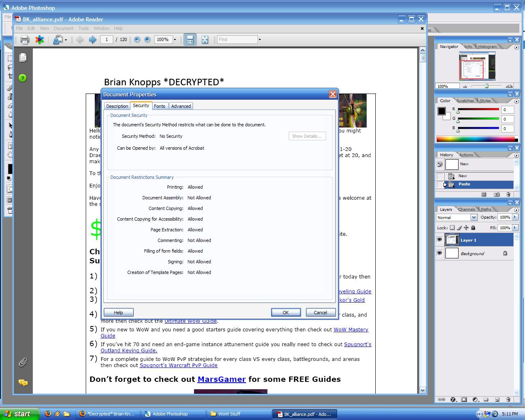This screenshot has width=525, height=420.
Task: Toggle visibility of Layer 1
Action: pyautogui.click(x=440, y=240)
